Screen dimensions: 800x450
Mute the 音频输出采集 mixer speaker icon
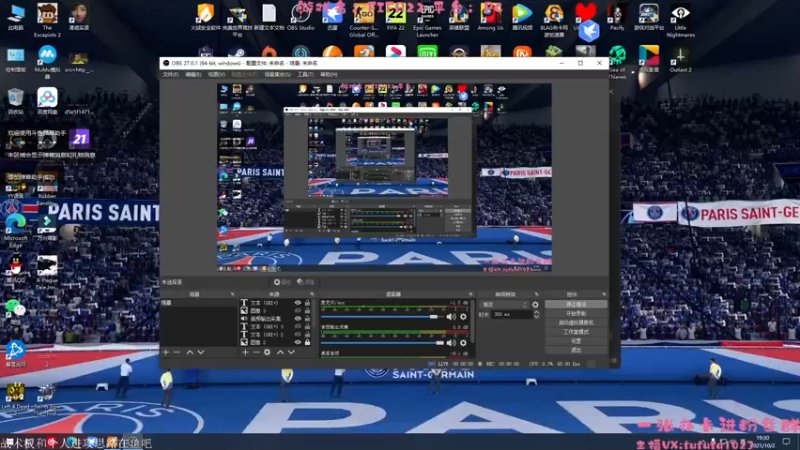(452, 343)
